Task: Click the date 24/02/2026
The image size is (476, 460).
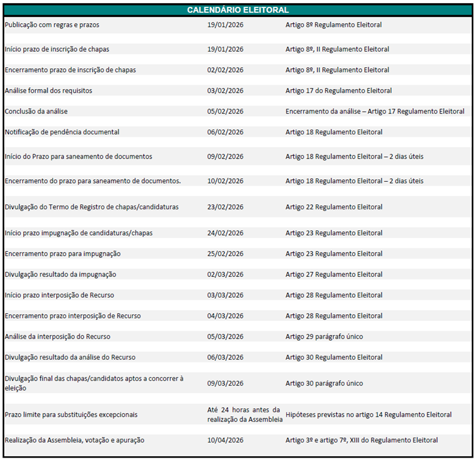Action: (x=225, y=233)
